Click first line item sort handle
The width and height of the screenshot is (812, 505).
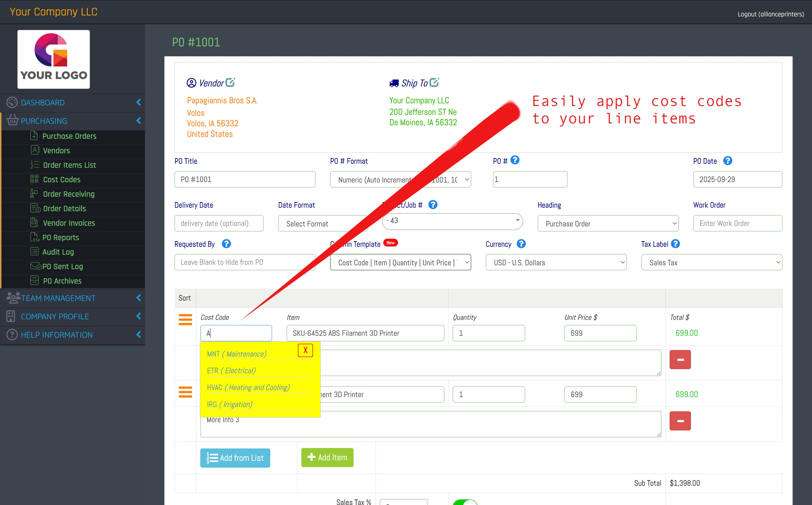click(x=185, y=319)
